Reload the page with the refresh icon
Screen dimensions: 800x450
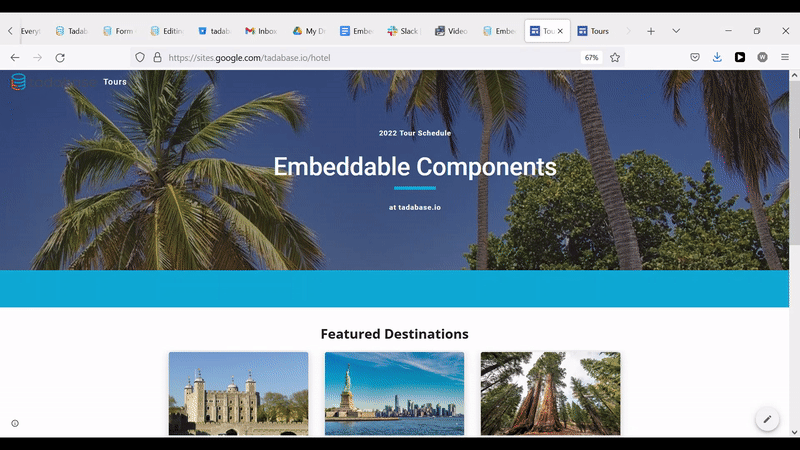point(60,58)
